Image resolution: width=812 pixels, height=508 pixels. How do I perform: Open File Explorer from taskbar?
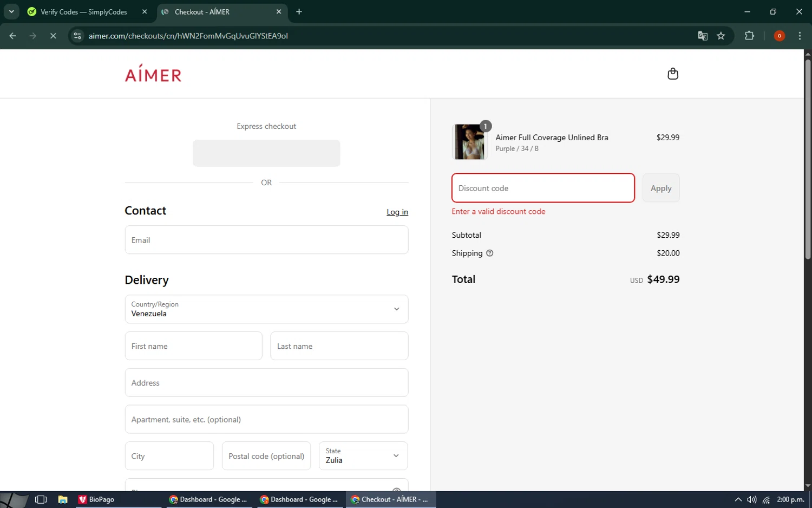(x=63, y=499)
